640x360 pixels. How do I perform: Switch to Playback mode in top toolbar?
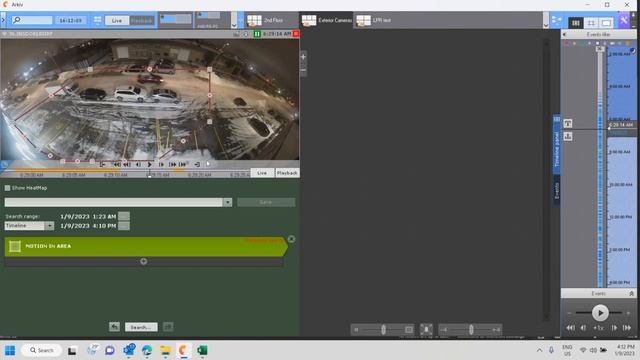(142, 20)
